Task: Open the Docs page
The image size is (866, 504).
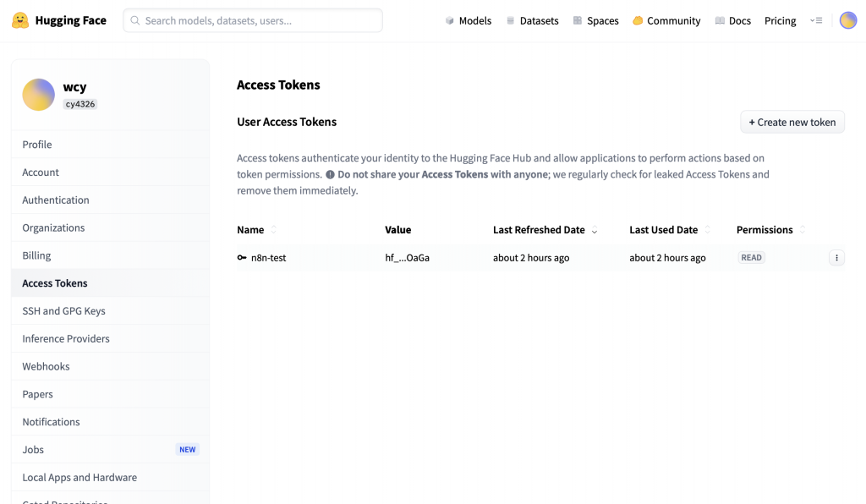Action: pos(732,20)
